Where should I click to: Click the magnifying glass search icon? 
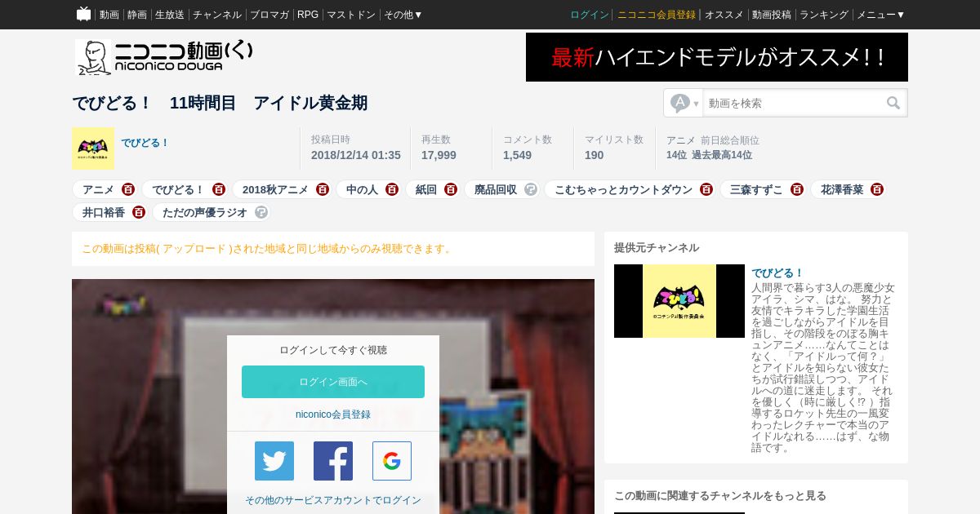click(893, 103)
